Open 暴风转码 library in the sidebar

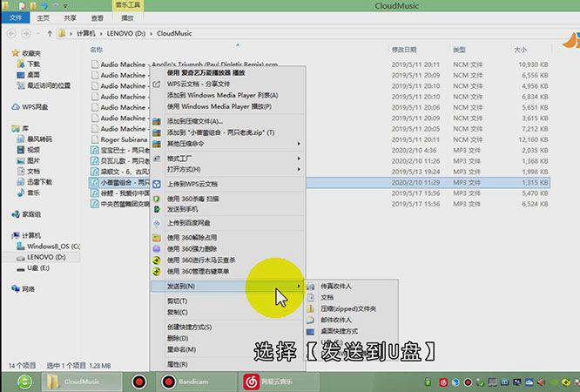(35, 139)
